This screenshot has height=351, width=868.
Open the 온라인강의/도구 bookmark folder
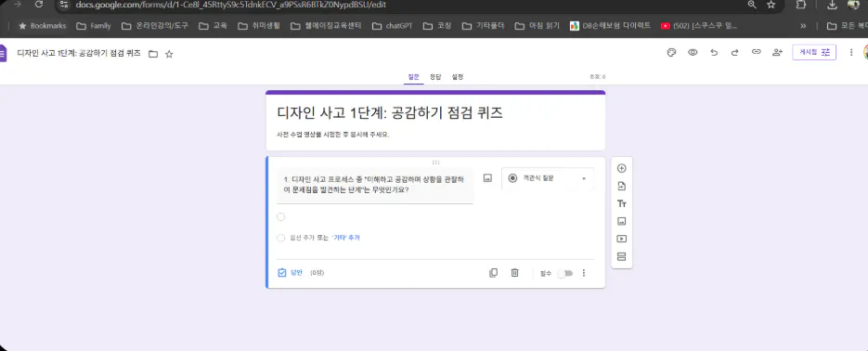[x=155, y=26]
